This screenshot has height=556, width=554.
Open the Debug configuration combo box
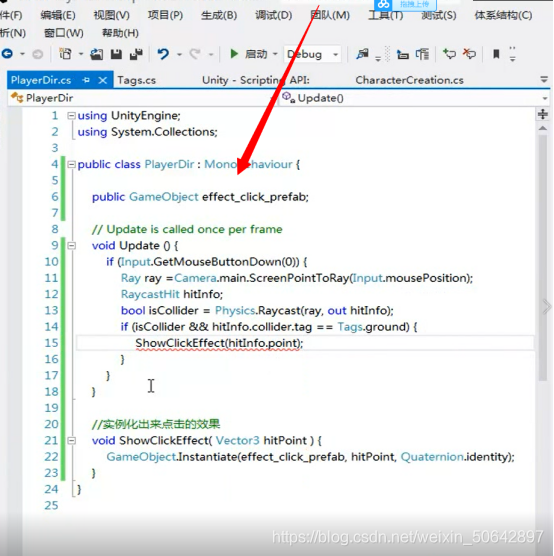click(312, 54)
